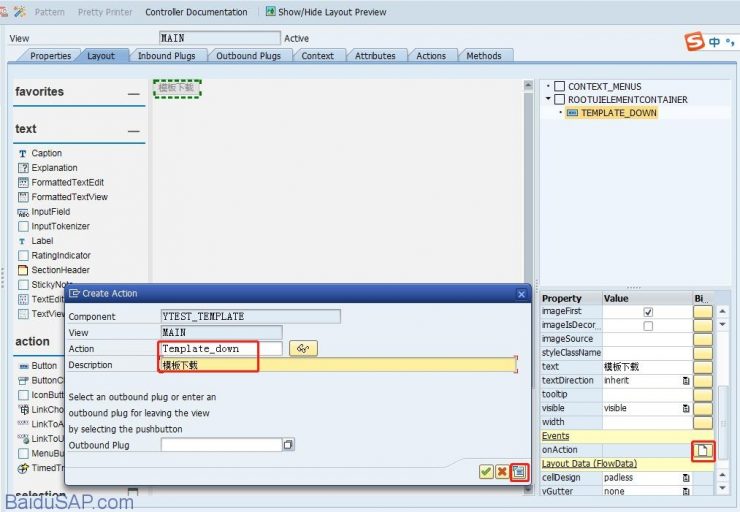The width and height of the screenshot is (740, 512).
Task: Toggle the imageFirst checkbox
Action: (648, 312)
